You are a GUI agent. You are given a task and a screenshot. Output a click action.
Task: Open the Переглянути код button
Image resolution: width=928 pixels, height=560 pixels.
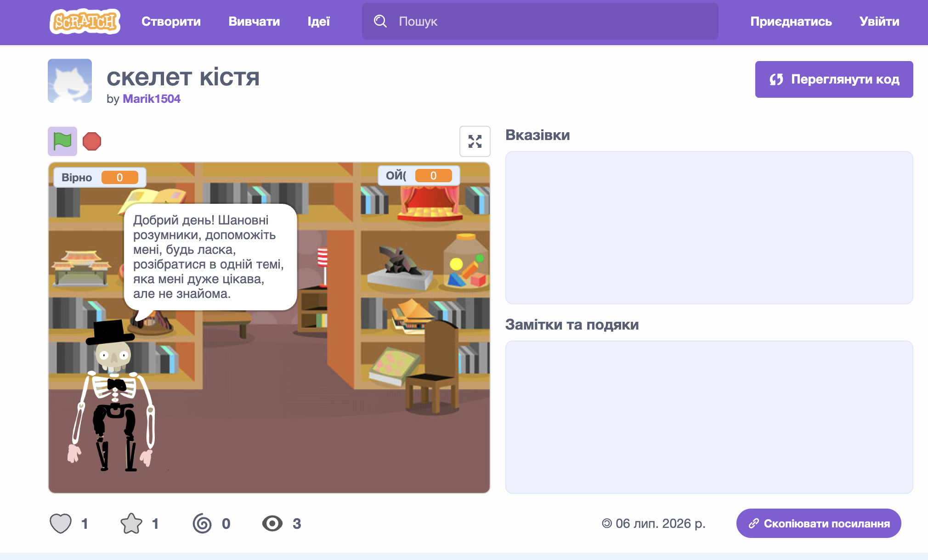[x=834, y=79]
